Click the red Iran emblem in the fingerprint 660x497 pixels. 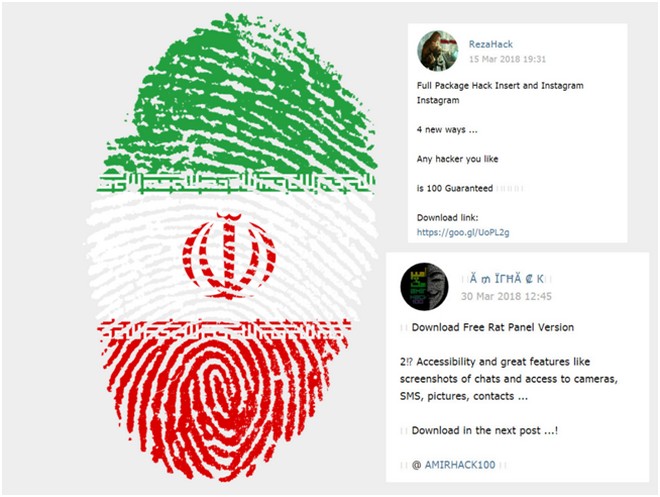(x=229, y=256)
